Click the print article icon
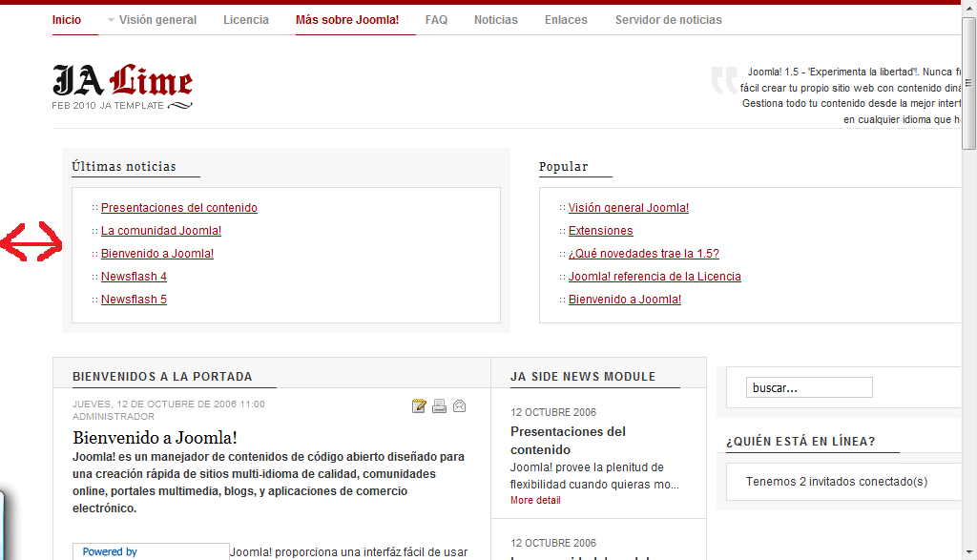The height and width of the screenshot is (560, 977). coord(439,406)
